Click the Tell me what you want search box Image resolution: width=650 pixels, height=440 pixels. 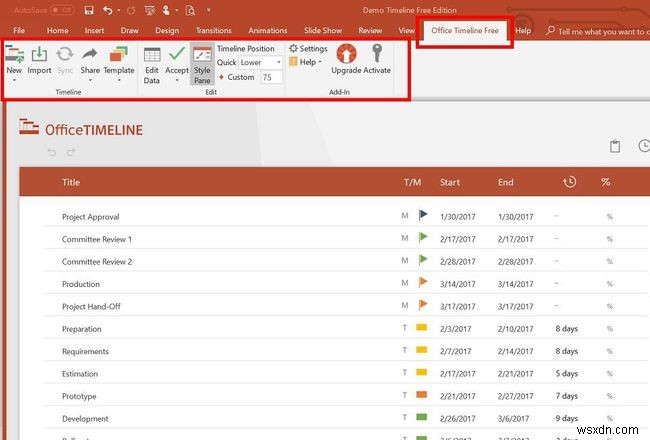point(597,31)
